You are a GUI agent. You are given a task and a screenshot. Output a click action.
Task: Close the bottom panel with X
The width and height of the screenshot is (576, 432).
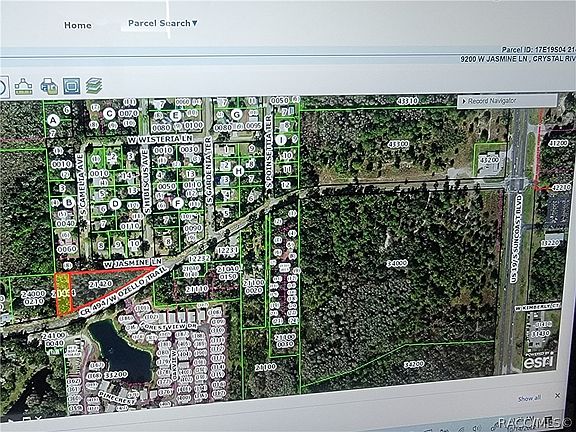[x=558, y=396]
